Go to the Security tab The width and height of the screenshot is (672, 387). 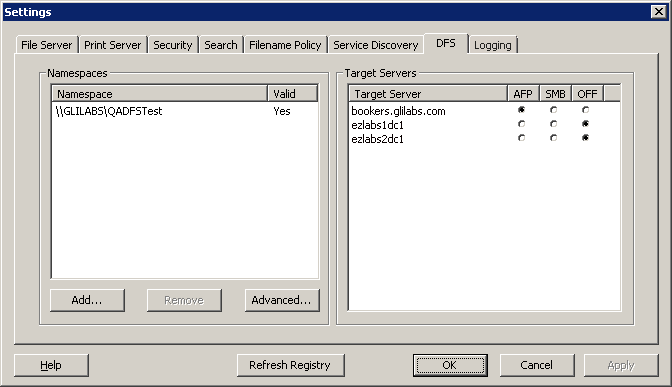[x=173, y=45]
